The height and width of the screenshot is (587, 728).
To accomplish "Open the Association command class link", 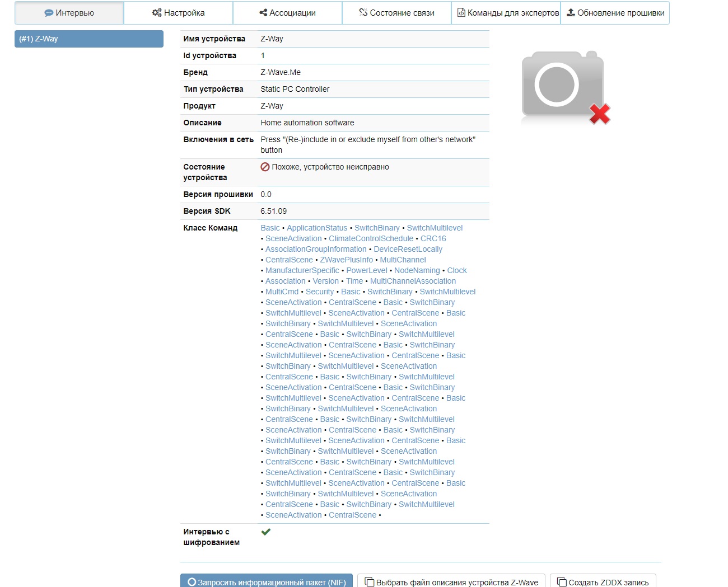I will coord(286,281).
